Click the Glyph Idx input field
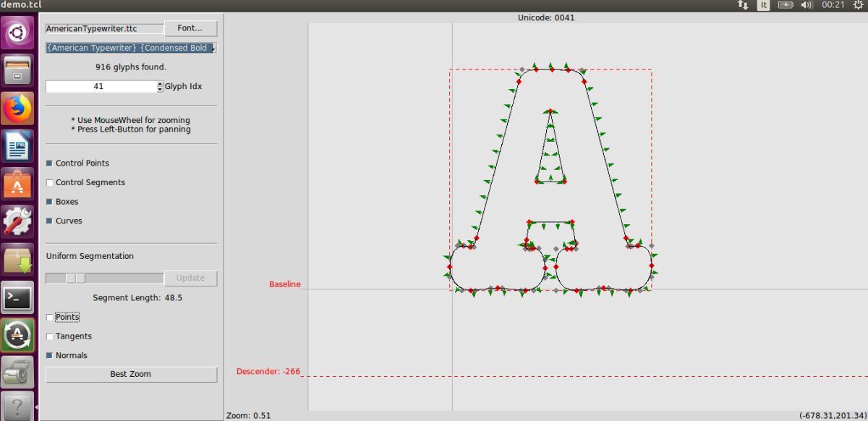 point(101,86)
